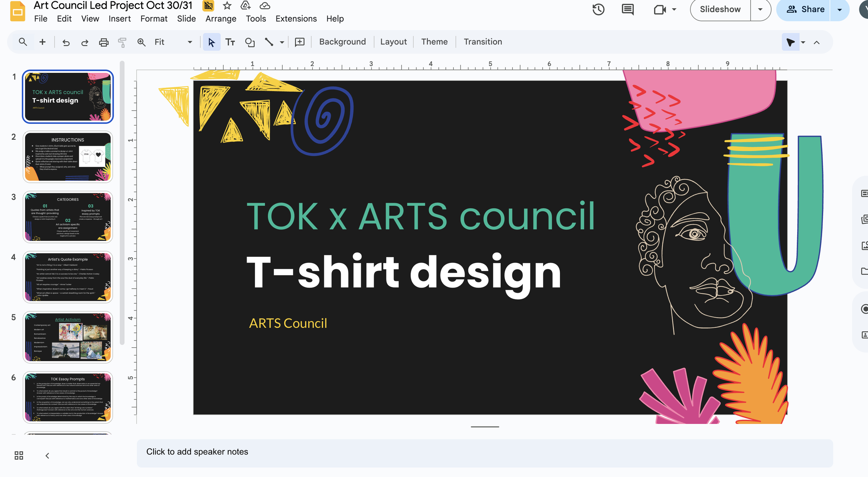
Task: Open the Extensions menu
Action: (296, 19)
